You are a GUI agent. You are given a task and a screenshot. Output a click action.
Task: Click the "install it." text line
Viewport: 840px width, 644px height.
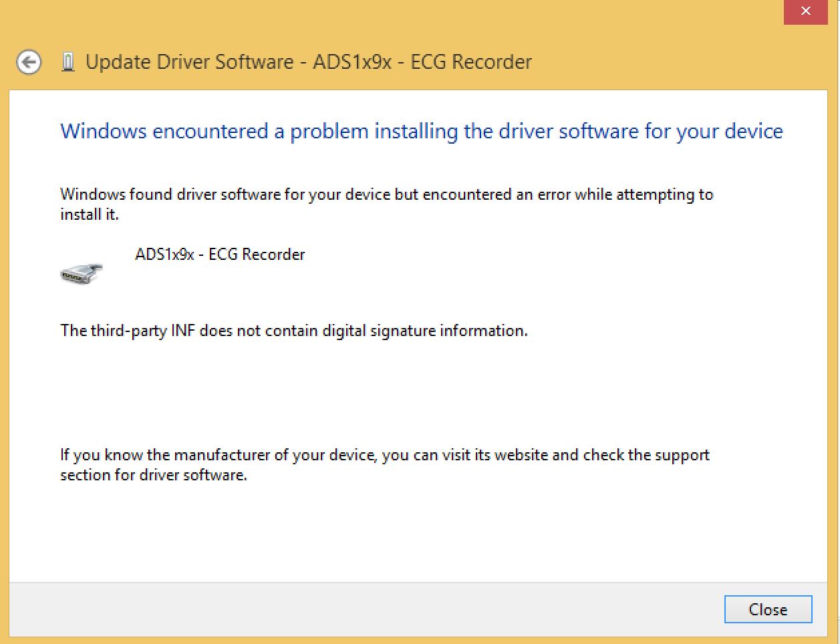89,215
